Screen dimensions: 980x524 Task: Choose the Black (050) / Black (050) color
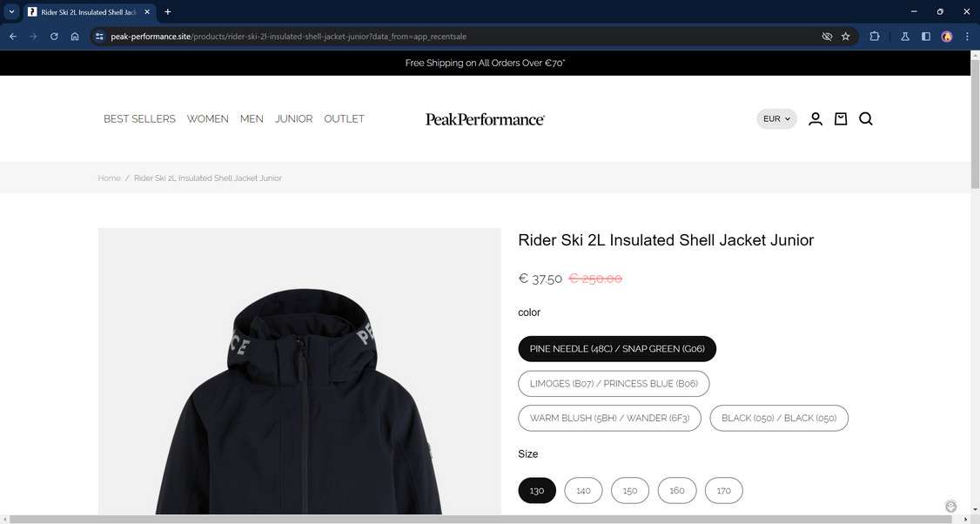pos(779,419)
